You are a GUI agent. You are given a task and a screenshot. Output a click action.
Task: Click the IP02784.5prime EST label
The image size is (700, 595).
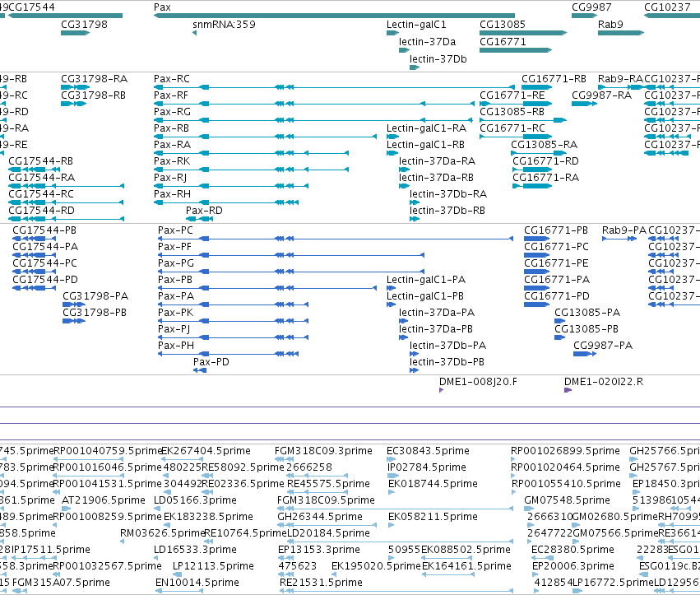pyautogui.click(x=426, y=467)
